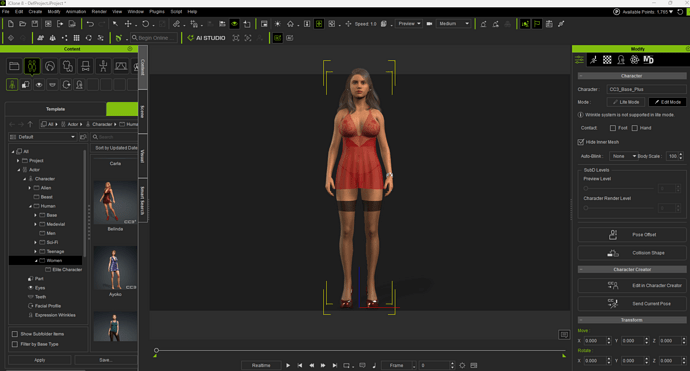Click the timeline playhead marker
Screen dimensions: 690x371
click(x=156, y=351)
